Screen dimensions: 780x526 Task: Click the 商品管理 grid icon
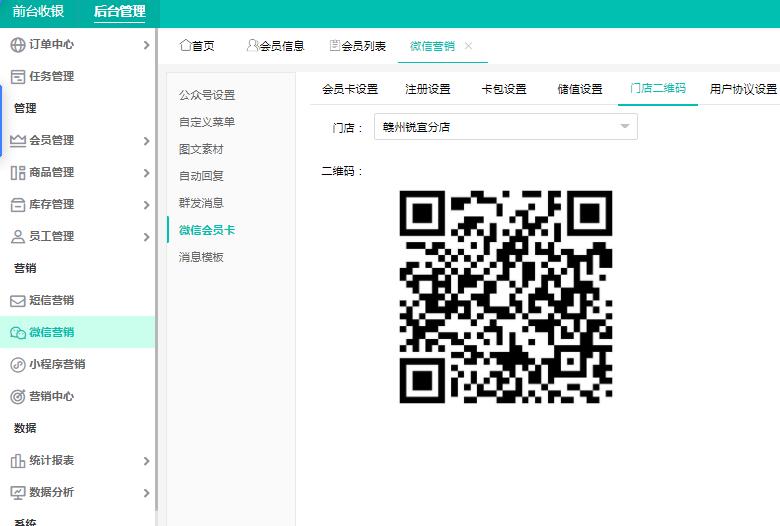tap(18, 173)
